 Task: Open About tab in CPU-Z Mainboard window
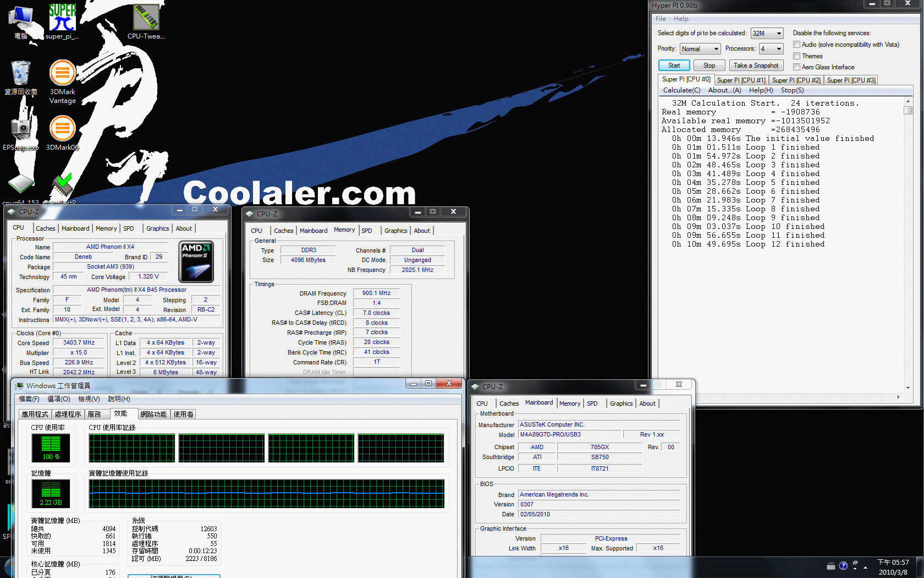click(647, 403)
